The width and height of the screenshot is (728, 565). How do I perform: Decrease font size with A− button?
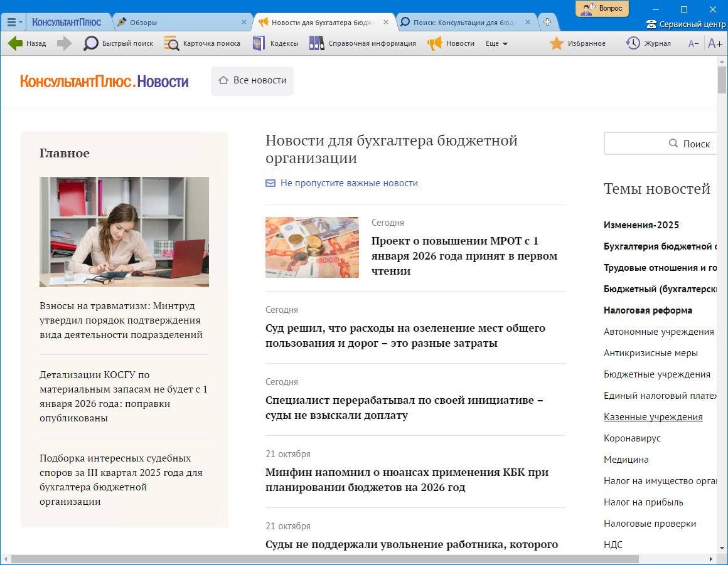pos(693,43)
